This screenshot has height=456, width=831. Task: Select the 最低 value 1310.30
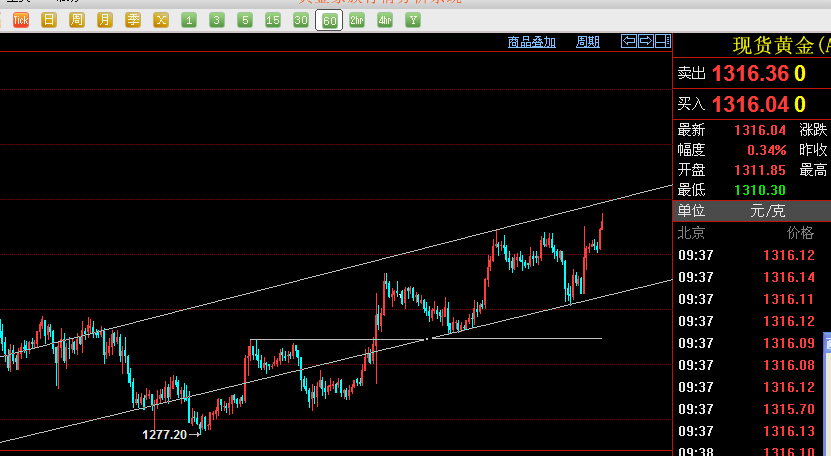point(760,190)
